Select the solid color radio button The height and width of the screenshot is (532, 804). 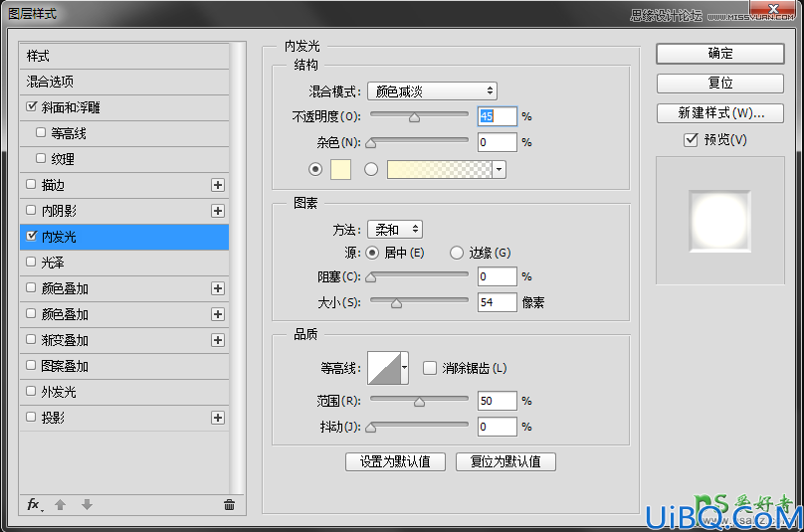tap(315, 169)
